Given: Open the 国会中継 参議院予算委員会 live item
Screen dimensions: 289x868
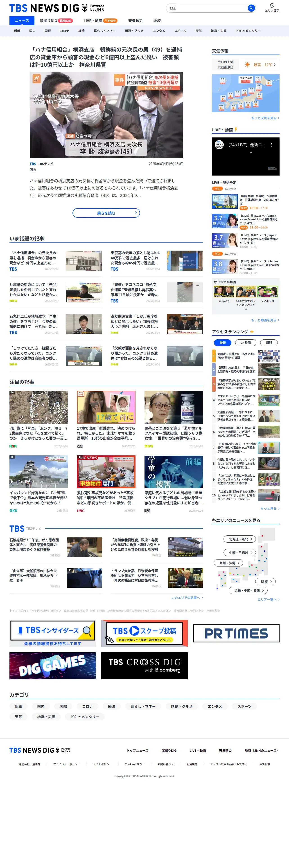Looking at the screenshot, I should tap(246, 202).
